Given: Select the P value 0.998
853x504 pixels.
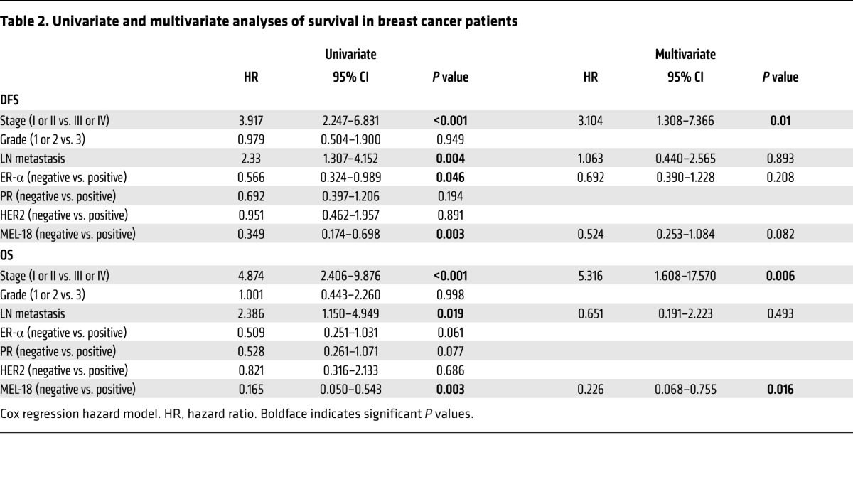Looking at the screenshot, I should (x=450, y=295).
